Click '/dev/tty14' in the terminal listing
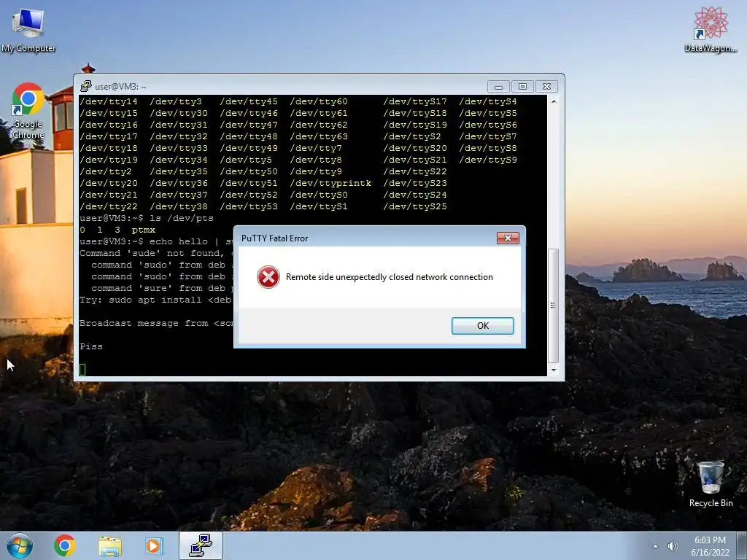Viewport: 747px width, 560px height. tap(109, 101)
